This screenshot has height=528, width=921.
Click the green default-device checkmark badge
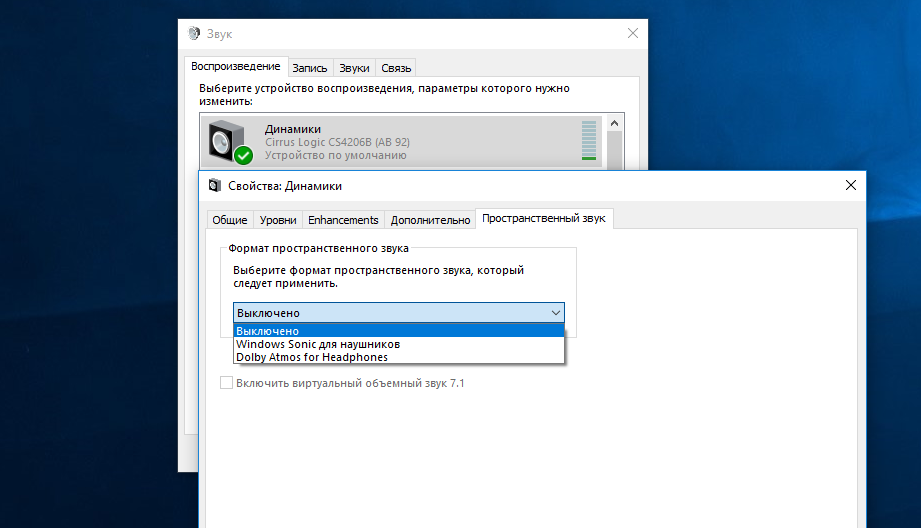(x=243, y=155)
